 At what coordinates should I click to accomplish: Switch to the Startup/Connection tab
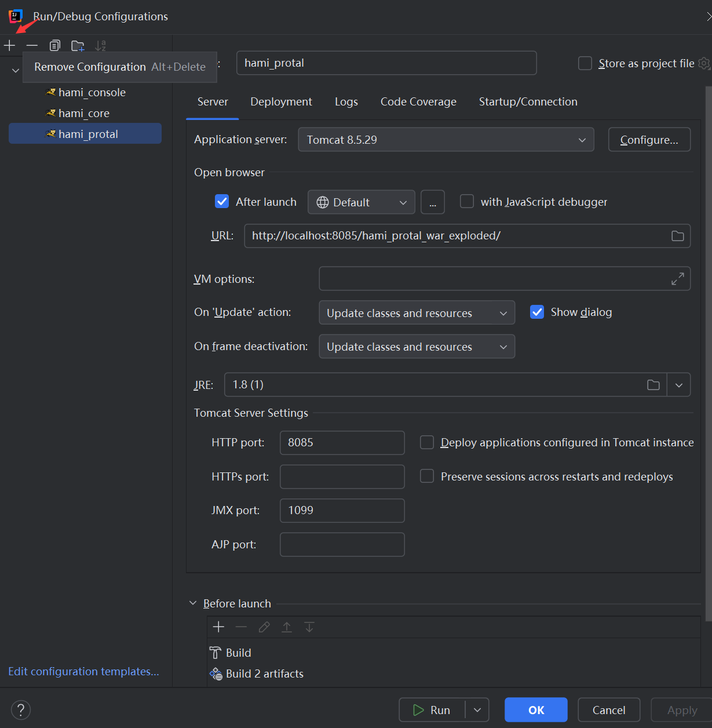pyautogui.click(x=528, y=102)
